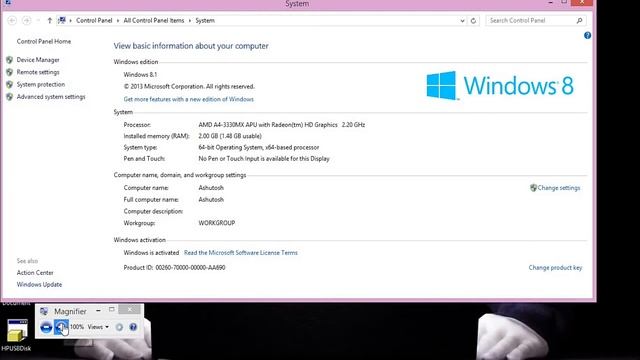Expand the address bar history dropdown arrow
Image resolution: width=640 pixels, height=360 pixels.
(x=462, y=20)
